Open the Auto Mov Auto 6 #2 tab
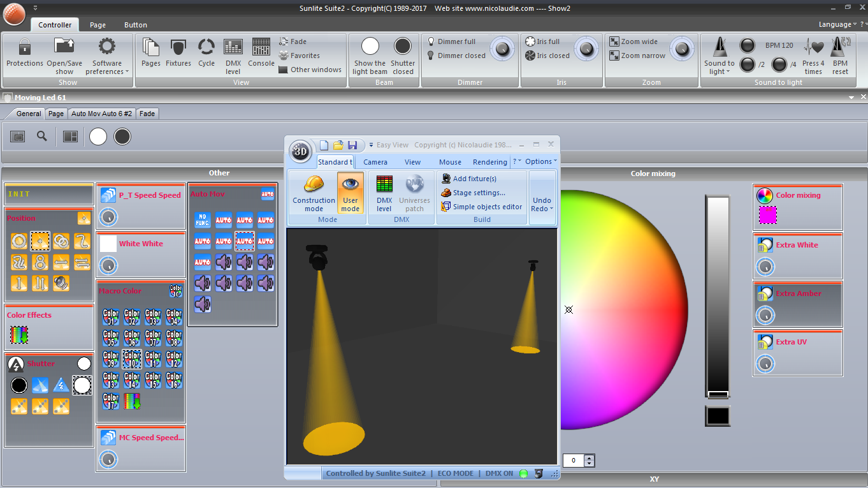This screenshot has width=868, height=488. click(101, 114)
